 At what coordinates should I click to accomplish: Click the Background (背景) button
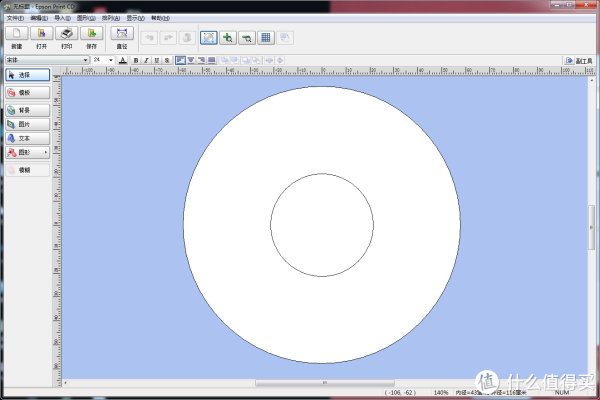point(28,110)
